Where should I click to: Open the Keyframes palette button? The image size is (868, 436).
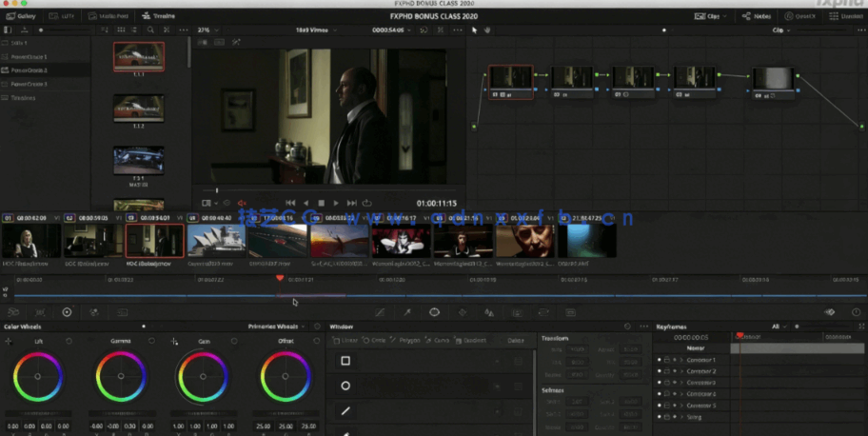click(830, 312)
